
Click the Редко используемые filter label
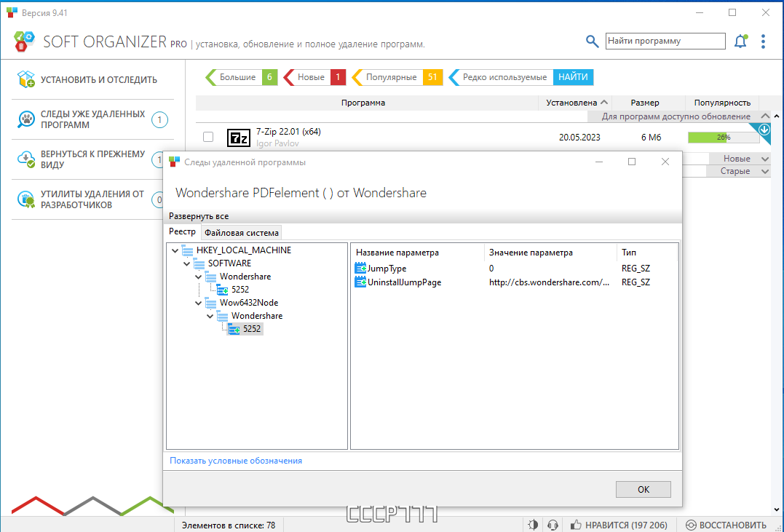[x=504, y=77]
